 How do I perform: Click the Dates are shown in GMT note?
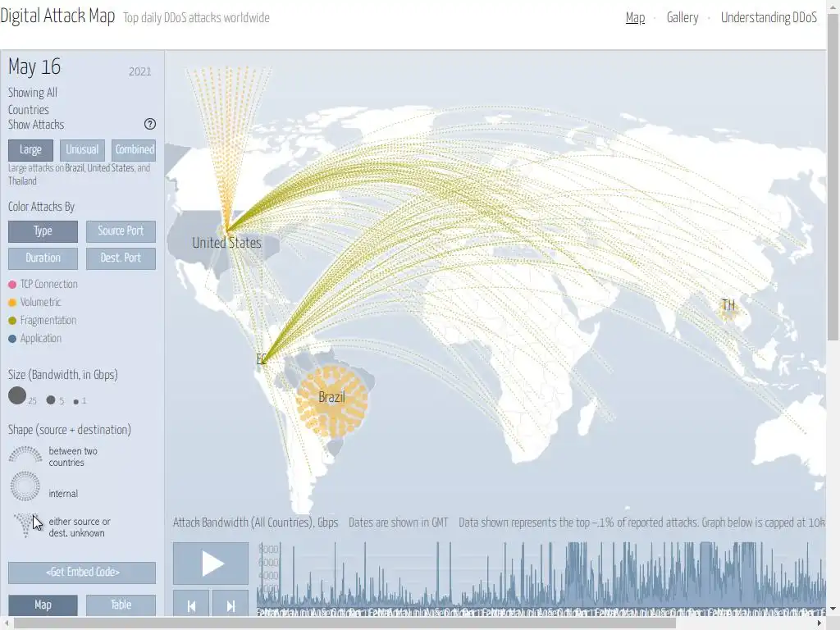(398, 523)
